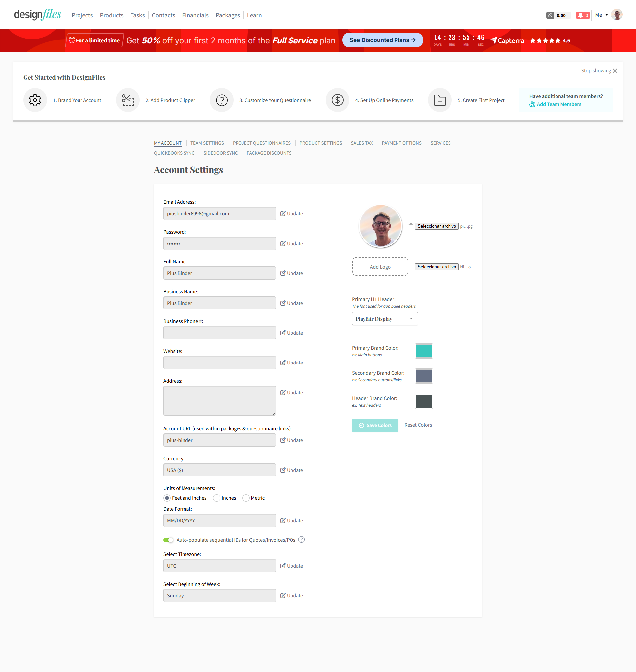Open the Primary H1 Header font dropdown
The image size is (636, 672).
point(385,319)
